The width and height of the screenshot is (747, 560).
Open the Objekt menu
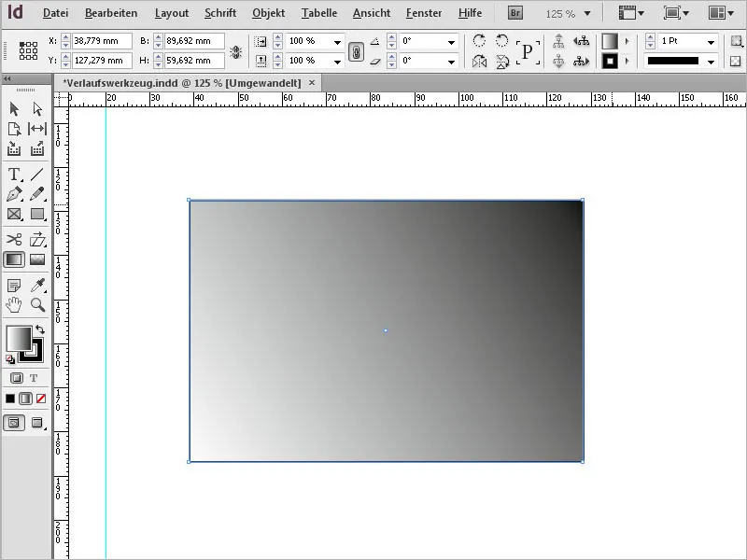(x=269, y=13)
